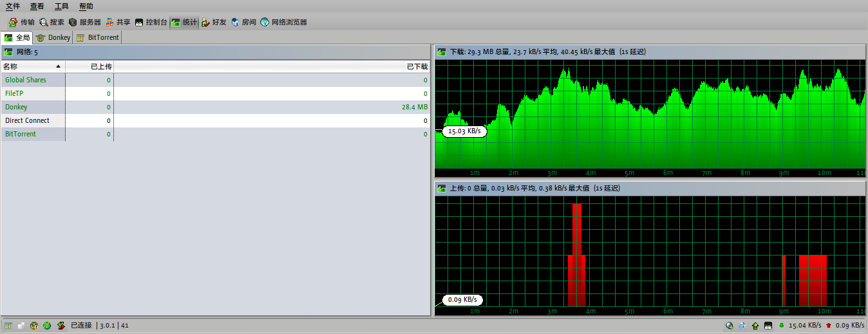Sort by the 已下载 column header

(272, 66)
